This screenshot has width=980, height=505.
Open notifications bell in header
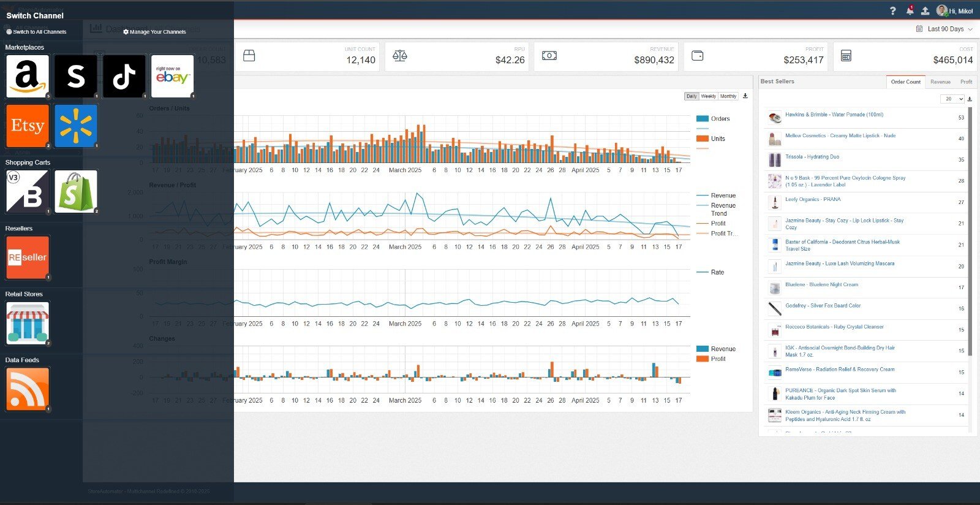pos(910,10)
